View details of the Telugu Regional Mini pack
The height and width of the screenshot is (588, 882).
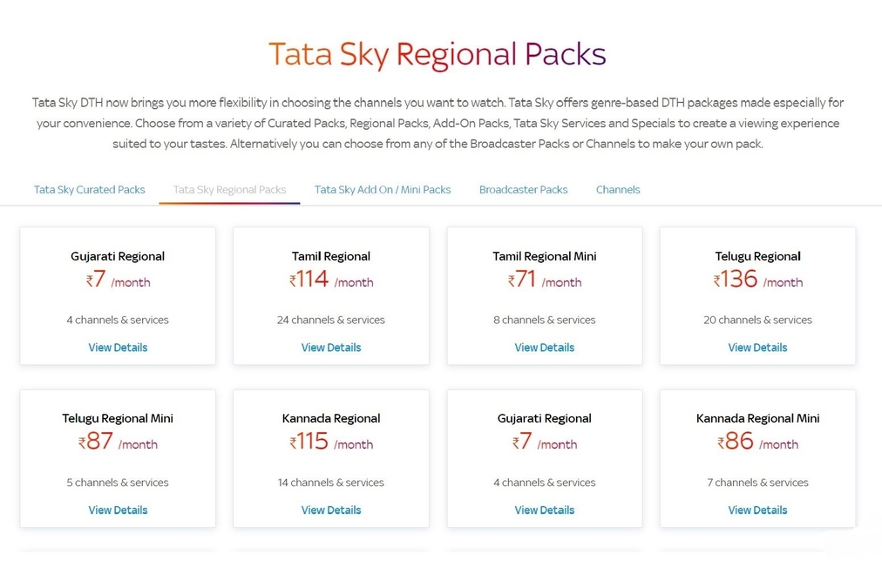tap(118, 510)
